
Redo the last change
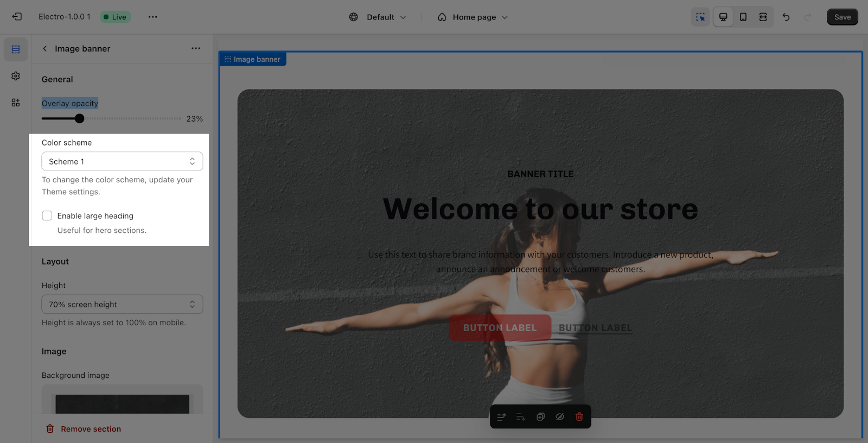pos(808,17)
